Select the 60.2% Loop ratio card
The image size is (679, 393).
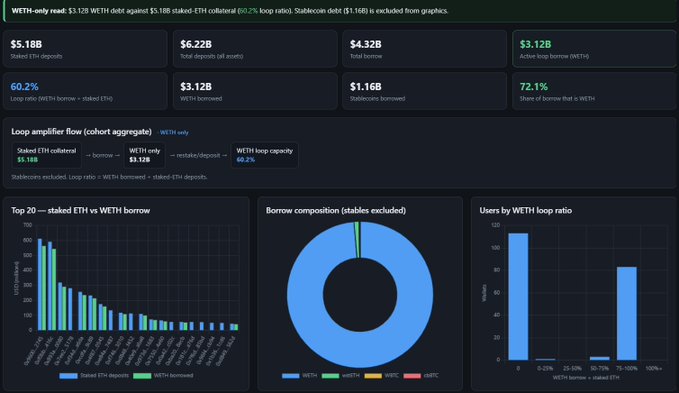coord(85,91)
